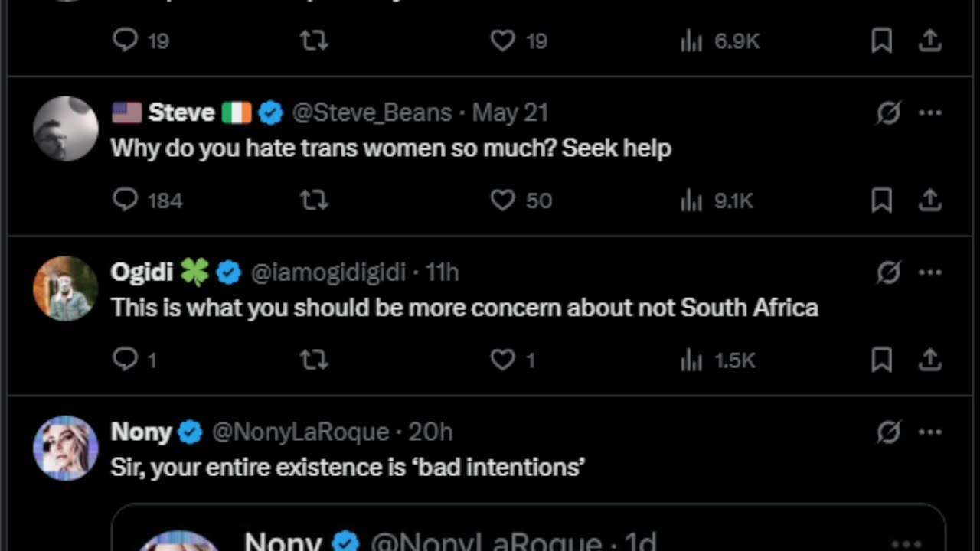Like Steve's tweet with 50 likes
Screen dimensions: 980x551
[x=503, y=201]
